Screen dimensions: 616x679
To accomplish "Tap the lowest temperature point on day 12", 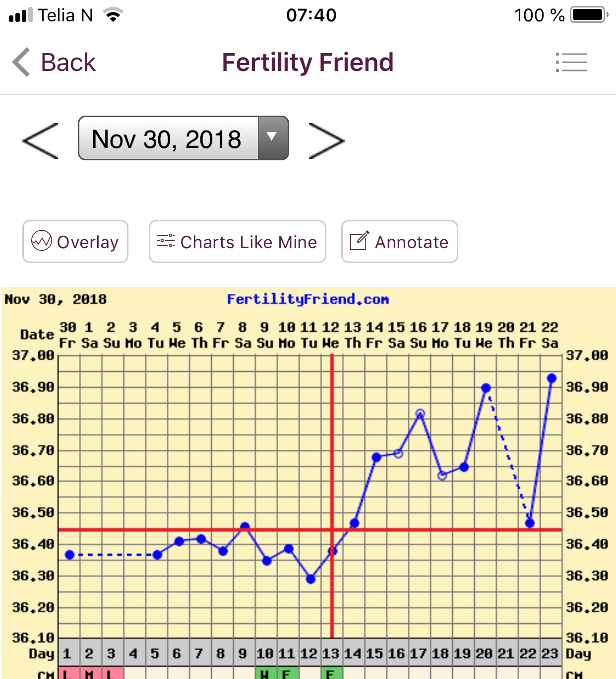I will (310, 579).
